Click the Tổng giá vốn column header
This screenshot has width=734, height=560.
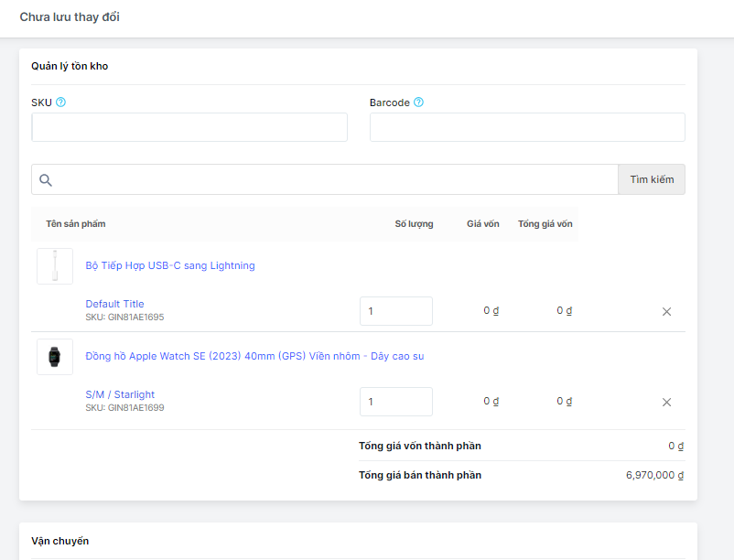545,224
